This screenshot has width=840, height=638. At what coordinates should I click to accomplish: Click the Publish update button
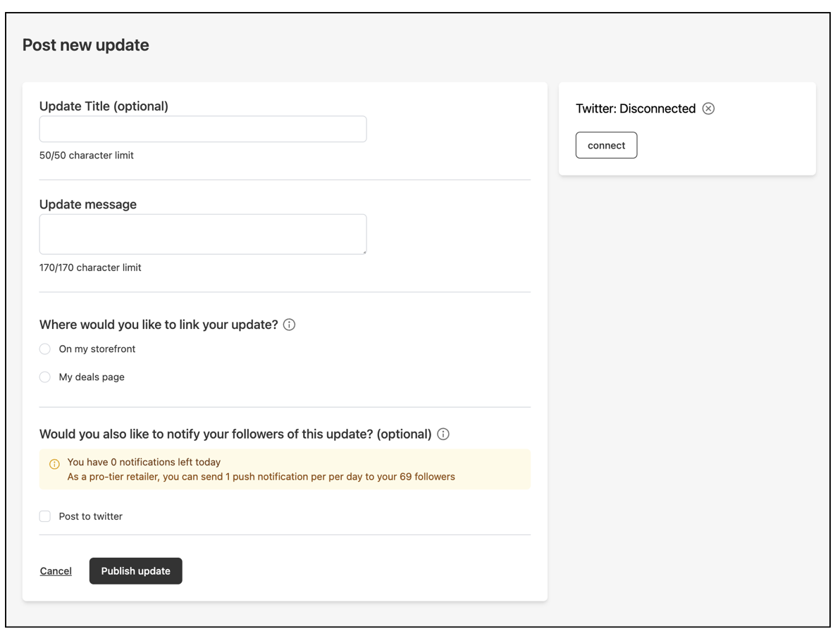coord(135,571)
